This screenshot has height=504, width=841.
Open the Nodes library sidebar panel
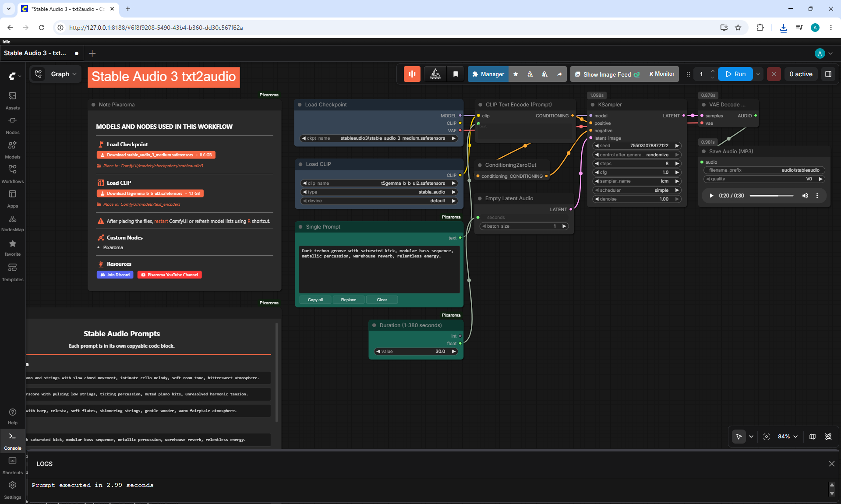(13, 125)
